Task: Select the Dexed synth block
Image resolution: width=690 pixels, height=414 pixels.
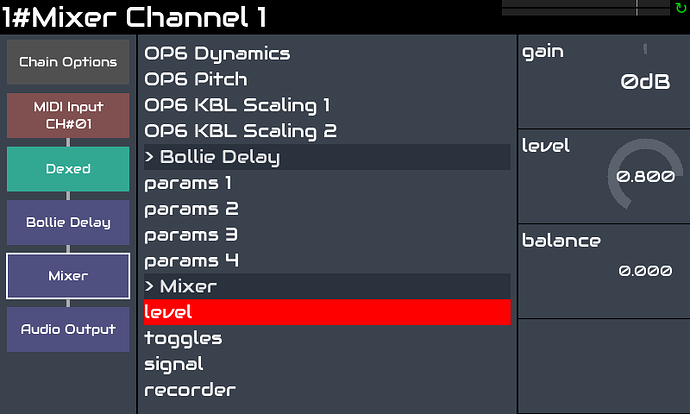Action: click(68, 169)
